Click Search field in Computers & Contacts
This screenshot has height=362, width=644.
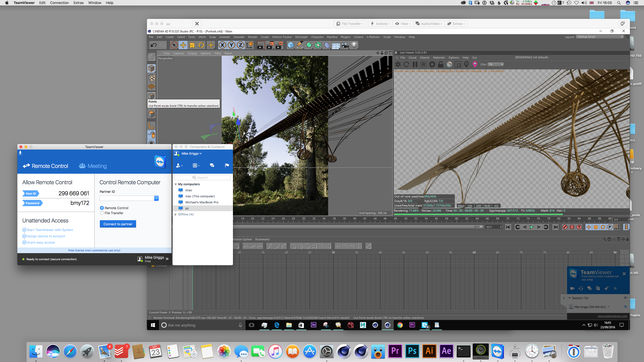(203, 177)
